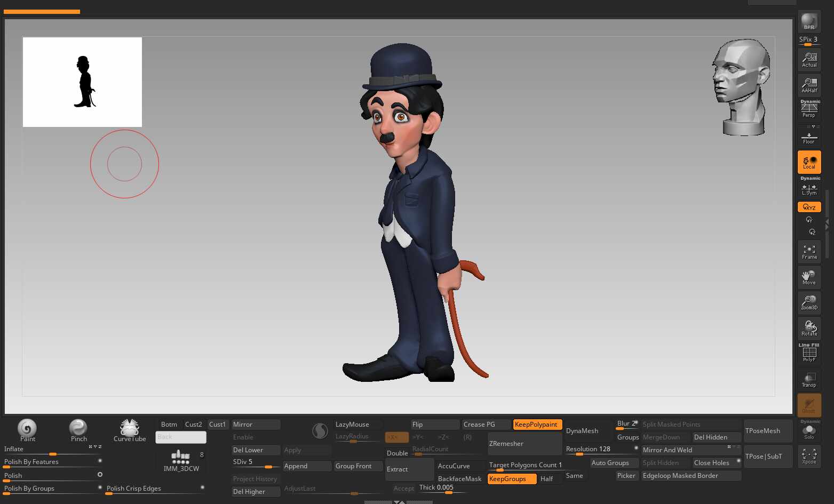Click Edgeloop Masked Border
Image resolution: width=834 pixels, height=504 pixels.
click(x=691, y=476)
